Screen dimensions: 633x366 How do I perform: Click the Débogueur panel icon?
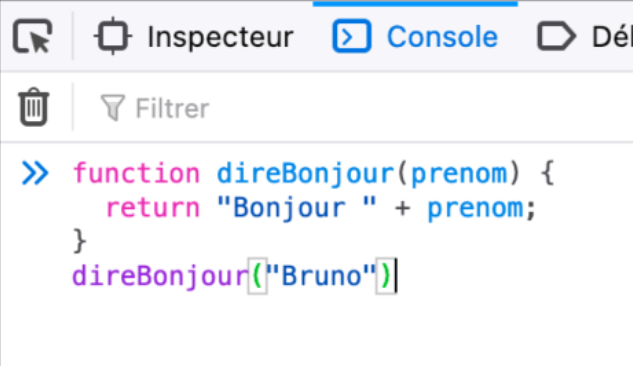pos(556,36)
